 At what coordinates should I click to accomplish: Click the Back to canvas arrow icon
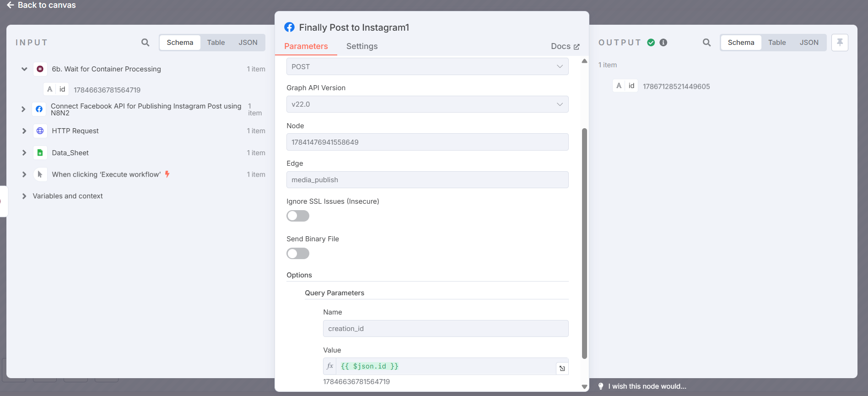pyautogui.click(x=10, y=5)
